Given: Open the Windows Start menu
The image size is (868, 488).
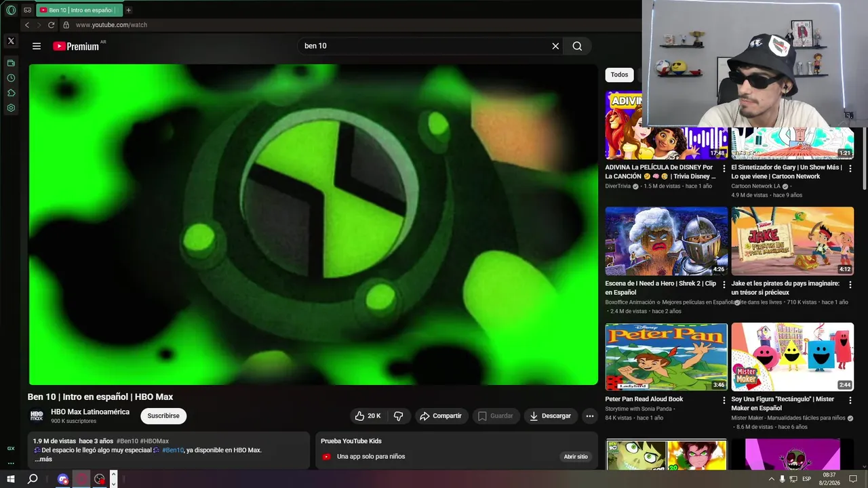Looking at the screenshot, I should click(11, 479).
